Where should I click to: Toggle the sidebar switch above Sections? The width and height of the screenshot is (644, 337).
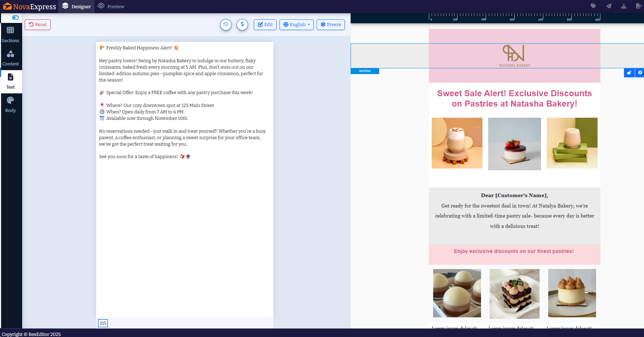point(15,18)
